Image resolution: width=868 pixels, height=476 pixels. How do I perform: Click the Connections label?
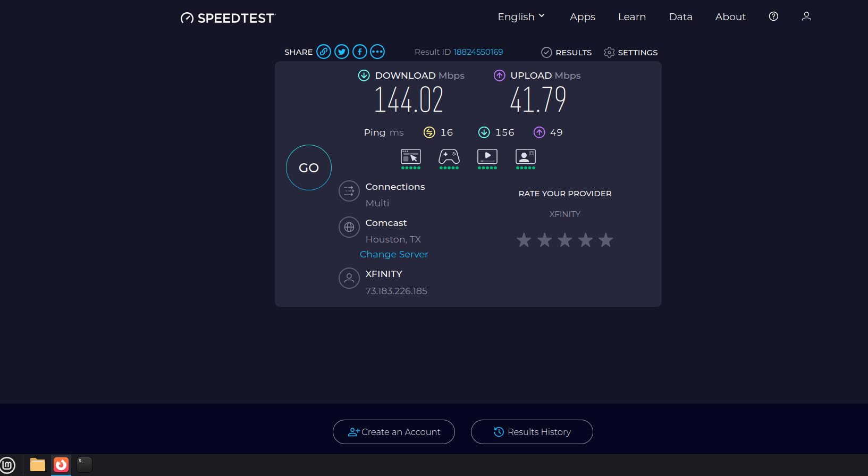pyautogui.click(x=395, y=187)
